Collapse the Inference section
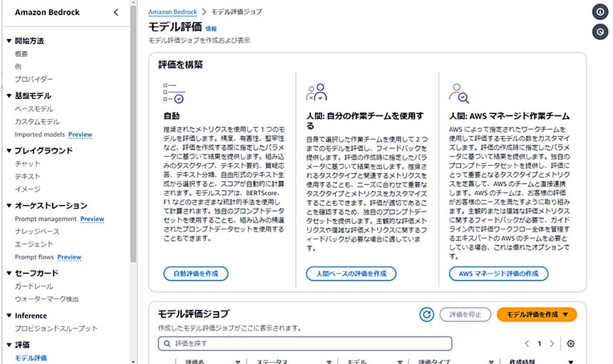Screen dimensions: 613x364 [9, 316]
